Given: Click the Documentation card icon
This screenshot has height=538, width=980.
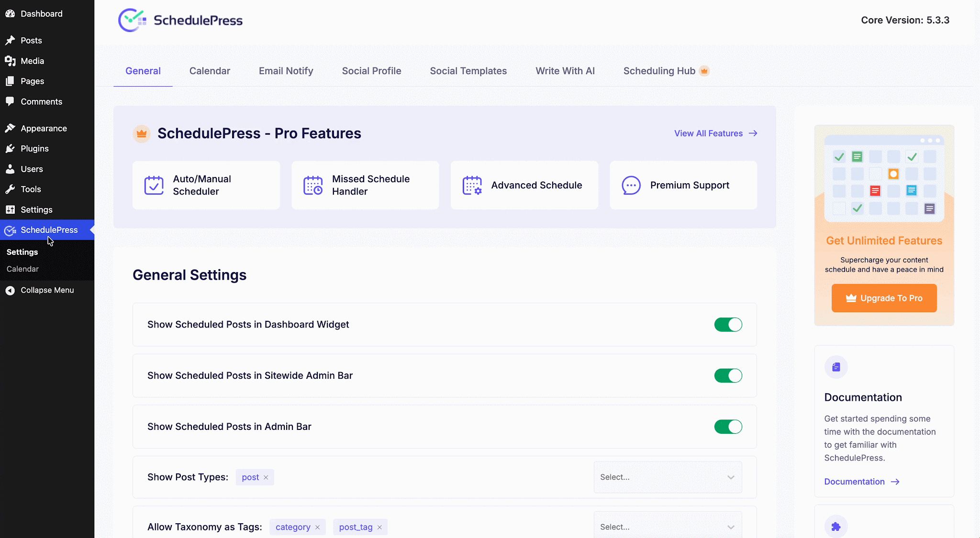Looking at the screenshot, I should (836, 367).
